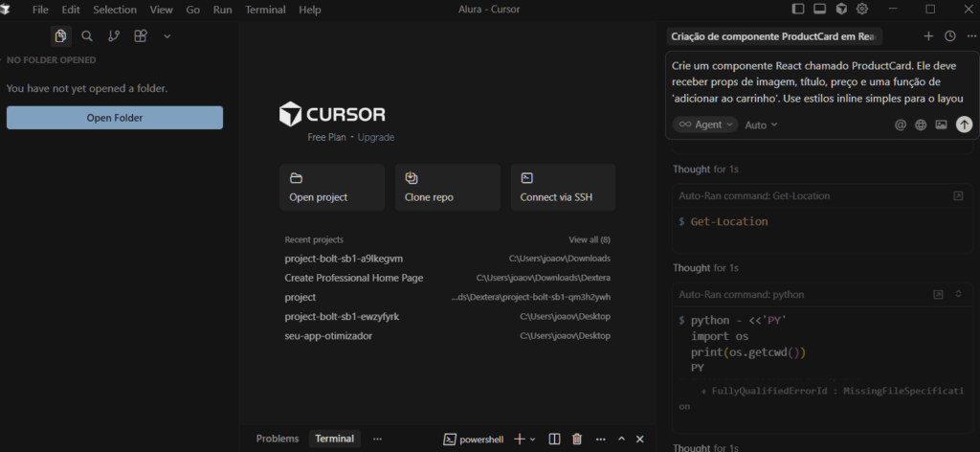This screenshot has width=980, height=452.
Task: Click the Upgrade plan link
Action: (375, 137)
